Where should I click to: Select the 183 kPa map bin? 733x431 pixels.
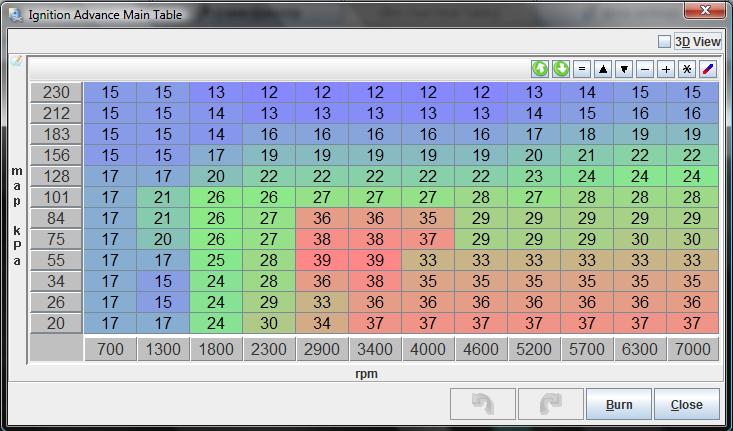coord(56,135)
